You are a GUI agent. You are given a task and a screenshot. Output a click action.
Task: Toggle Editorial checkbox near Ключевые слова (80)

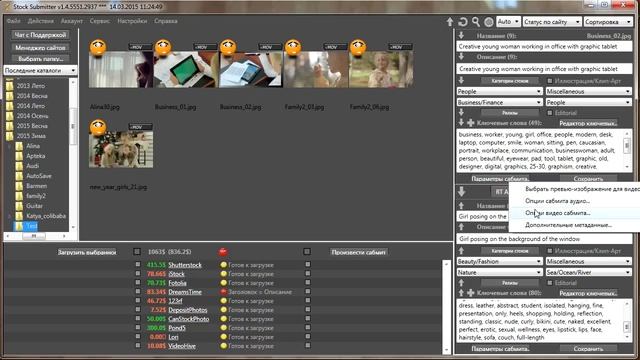(x=550, y=283)
